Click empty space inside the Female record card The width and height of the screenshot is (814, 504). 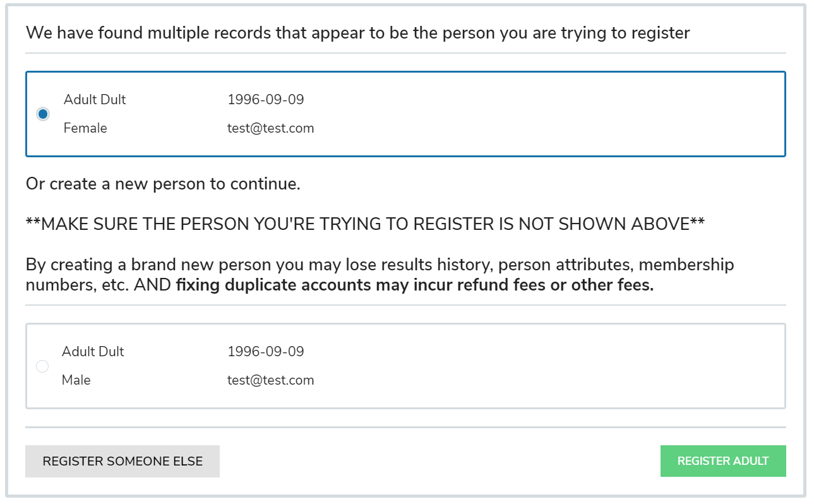537,114
